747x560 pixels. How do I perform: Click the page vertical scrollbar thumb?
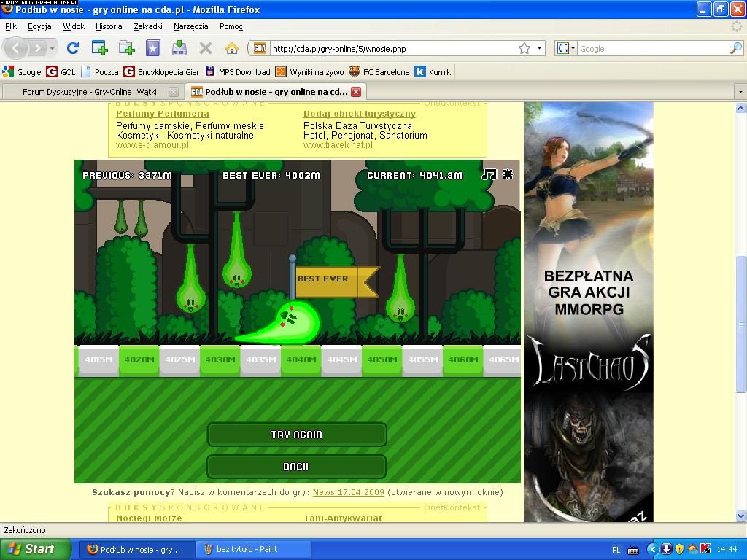click(x=740, y=324)
